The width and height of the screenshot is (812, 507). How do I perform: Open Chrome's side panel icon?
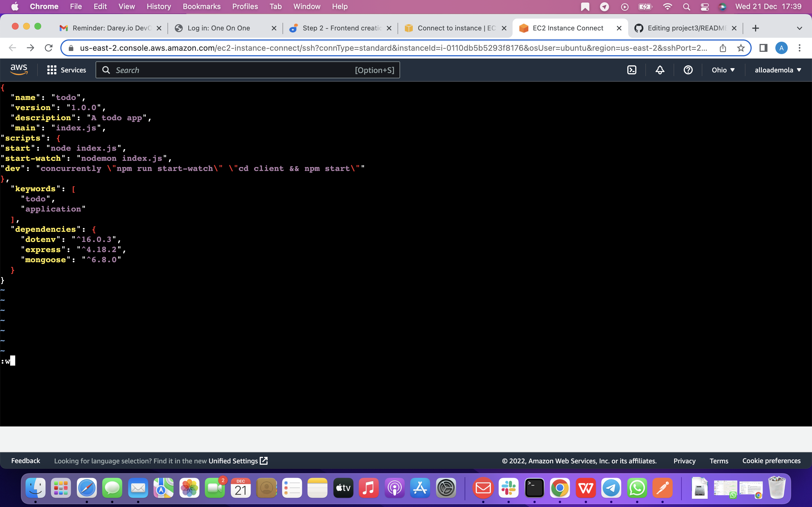click(763, 48)
